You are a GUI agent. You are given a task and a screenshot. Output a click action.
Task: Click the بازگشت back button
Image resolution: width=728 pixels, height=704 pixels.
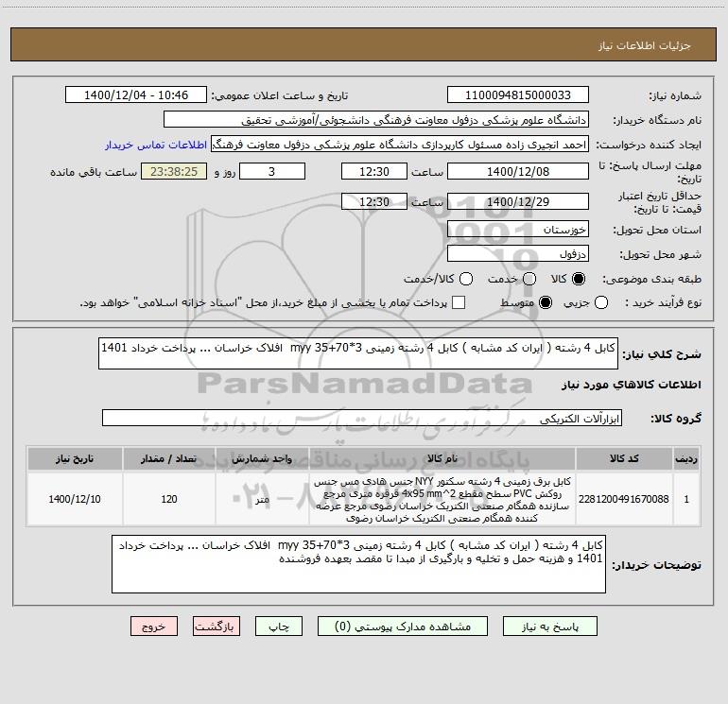[x=217, y=626]
